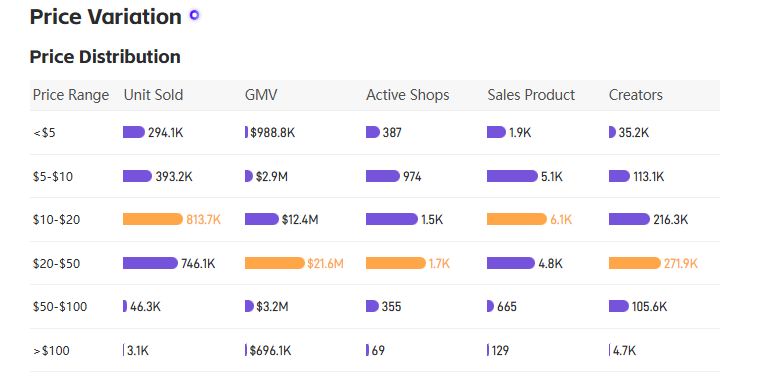Viewport: 757px width, 381px height.
Task: Click the Active Shops column header
Action: coord(407,95)
